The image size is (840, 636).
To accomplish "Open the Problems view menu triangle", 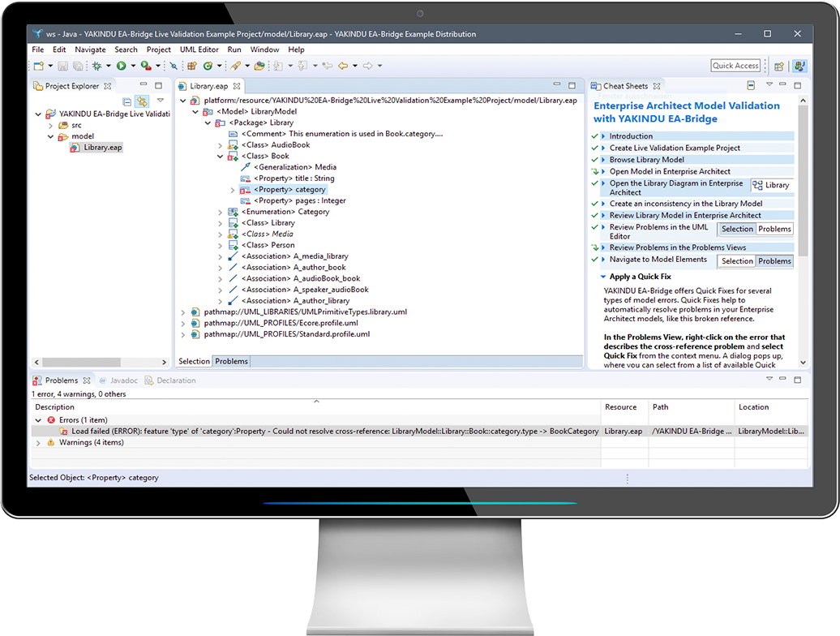I will (769, 378).
